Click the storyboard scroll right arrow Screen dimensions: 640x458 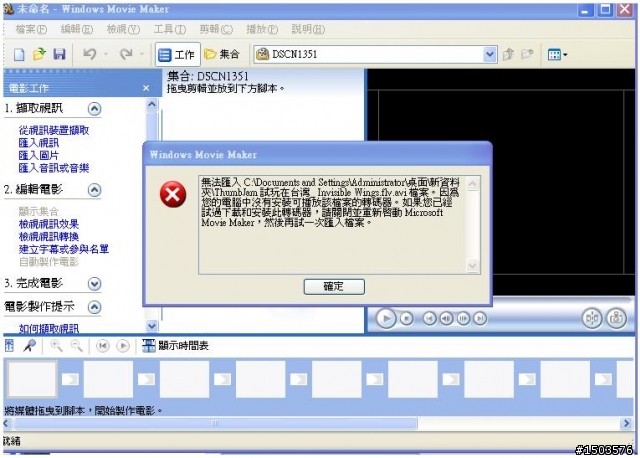point(627,424)
